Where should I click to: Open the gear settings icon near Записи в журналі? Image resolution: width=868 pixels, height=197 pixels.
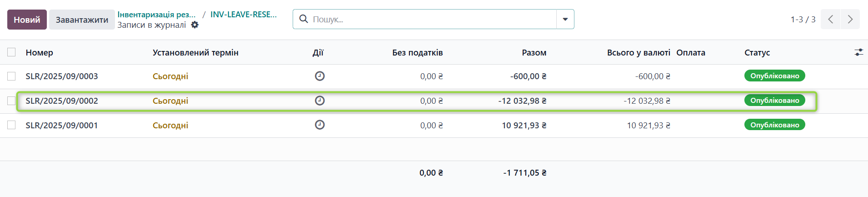click(195, 25)
